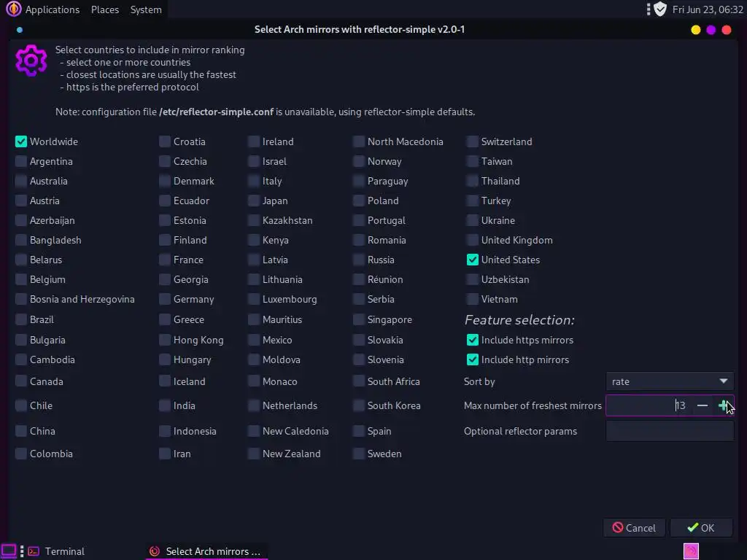Select the Vietnam checkbox
Image resolution: width=747 pixels, height=560 pixels.
pyautogui.click(x=472, y=299)
